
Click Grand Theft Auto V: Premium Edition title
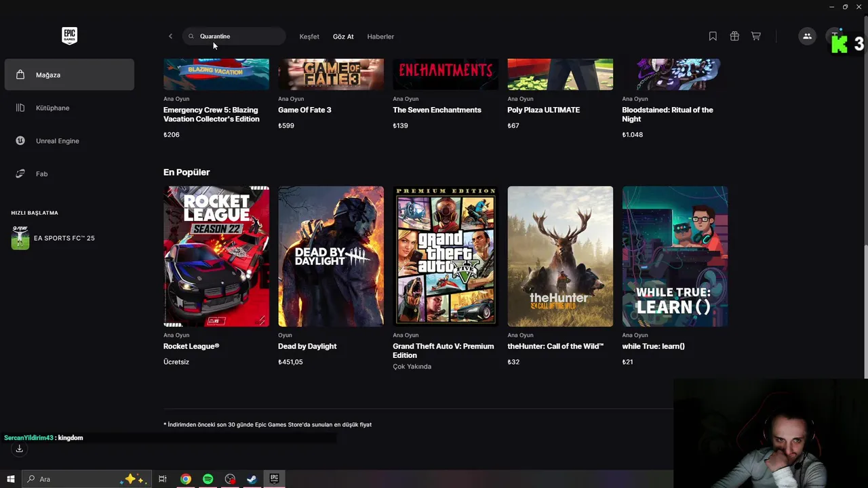coord(443,350)
